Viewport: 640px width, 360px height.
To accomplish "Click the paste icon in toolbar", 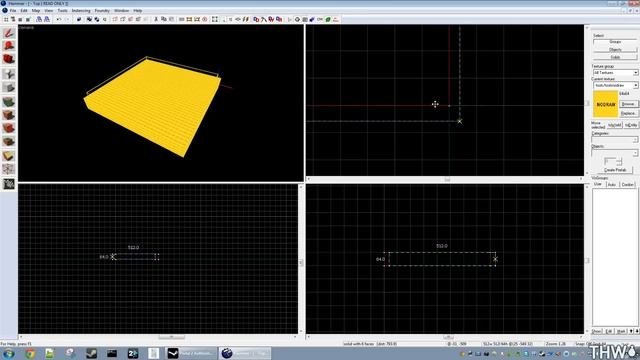I will (171, 19).
